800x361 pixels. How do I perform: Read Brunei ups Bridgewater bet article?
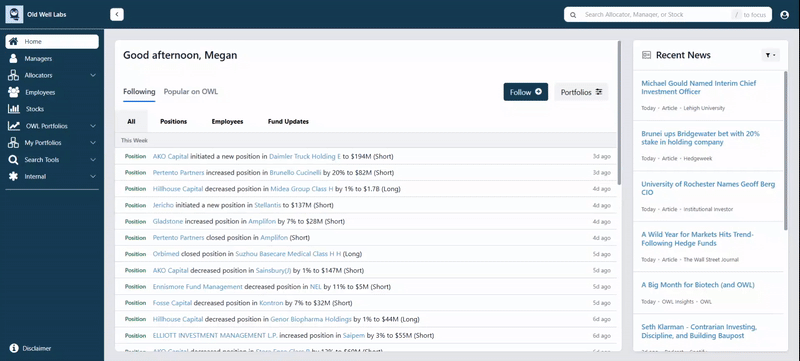[700, 138]
